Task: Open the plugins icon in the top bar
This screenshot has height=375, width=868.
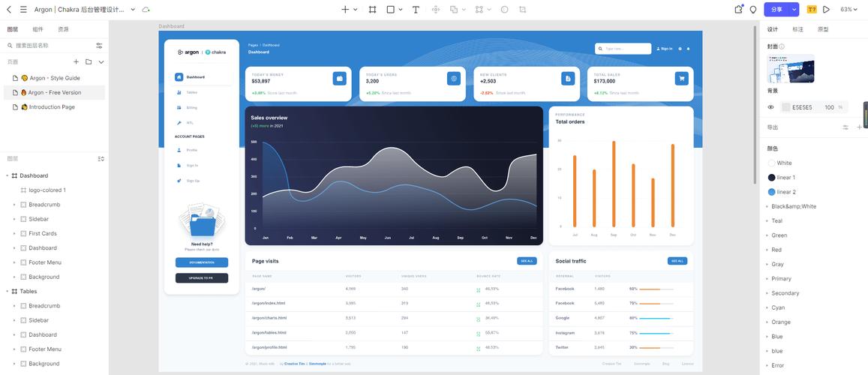Action: tap(738, 10)
